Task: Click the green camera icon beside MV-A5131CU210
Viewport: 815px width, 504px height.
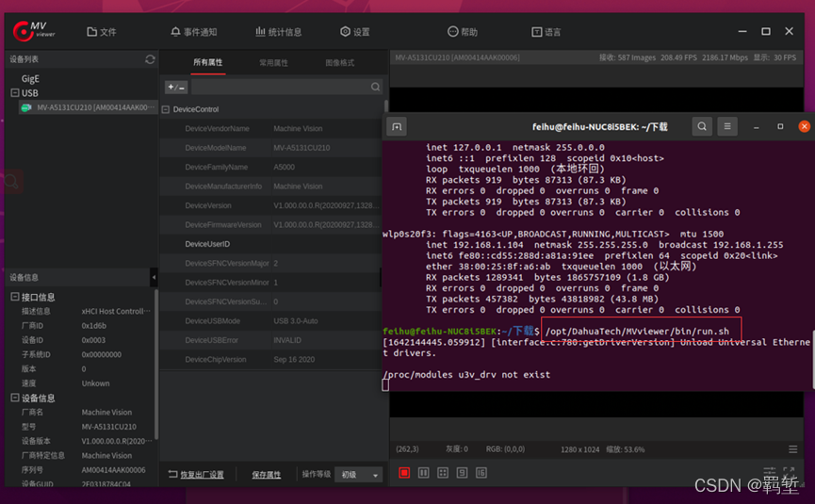Action: click(x=26, y=107)
